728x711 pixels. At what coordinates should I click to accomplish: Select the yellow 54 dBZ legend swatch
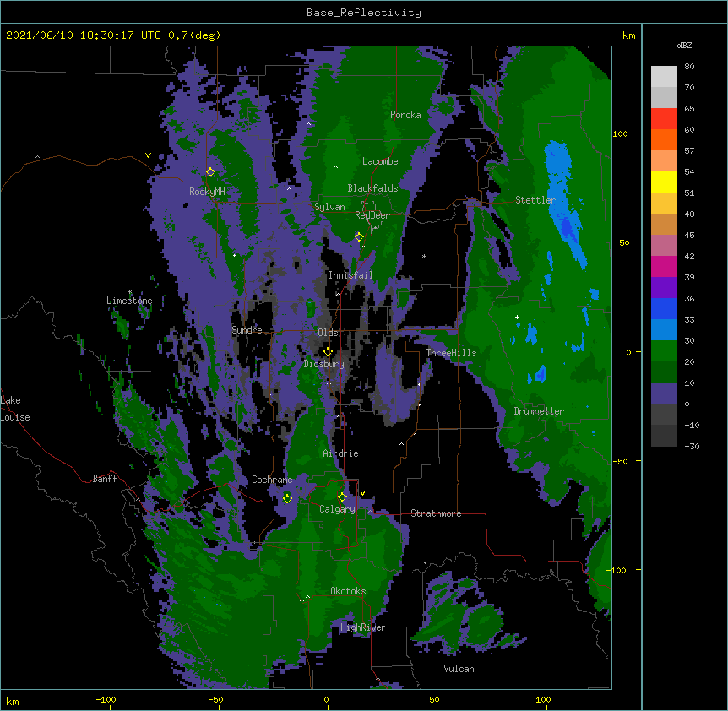point(664,182)
